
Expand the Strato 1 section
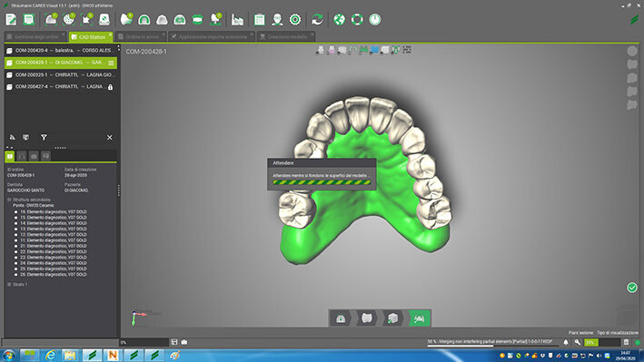(x=9, y=285)
